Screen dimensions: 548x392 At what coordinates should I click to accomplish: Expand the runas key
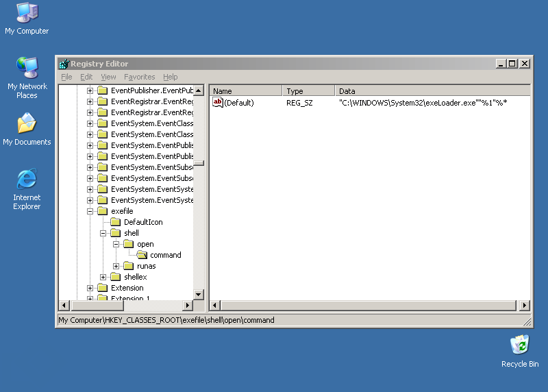[x=116, y=266]
